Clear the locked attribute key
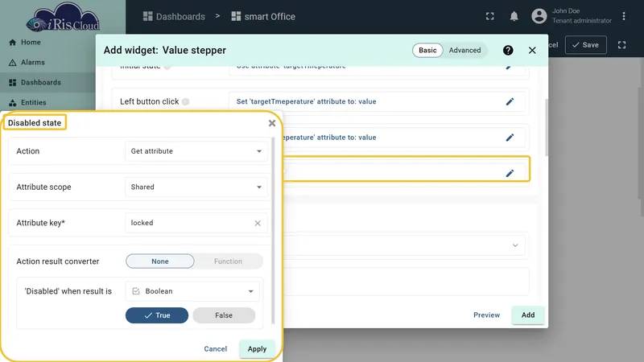The height and width of the screenshot is (362, 644). [258, 224]
